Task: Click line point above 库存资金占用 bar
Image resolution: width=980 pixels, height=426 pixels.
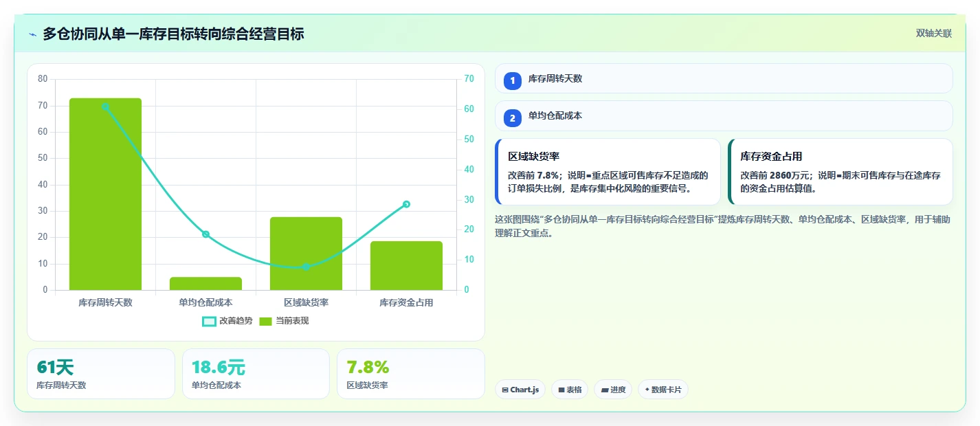Action: click(x=406, y=204)
